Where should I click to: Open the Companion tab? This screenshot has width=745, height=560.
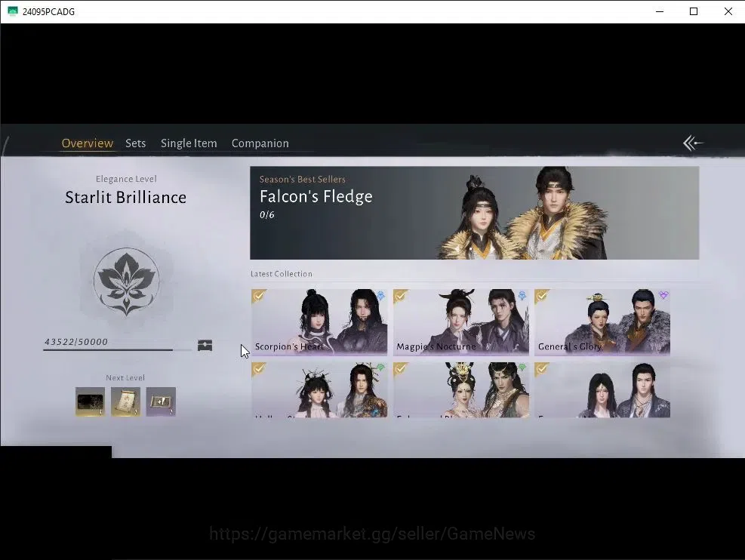point(260,143)
